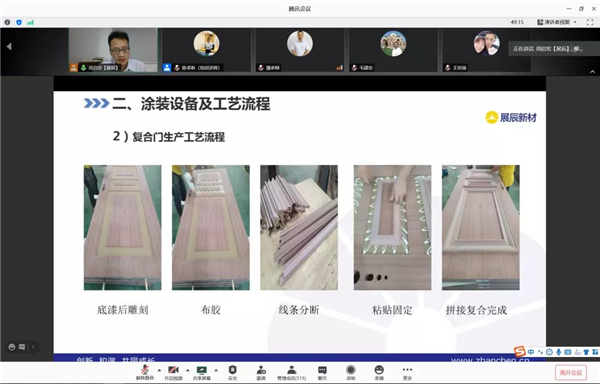Open the chat (聊天) panel
Screen dimensions: 600x384
point(322,373)
